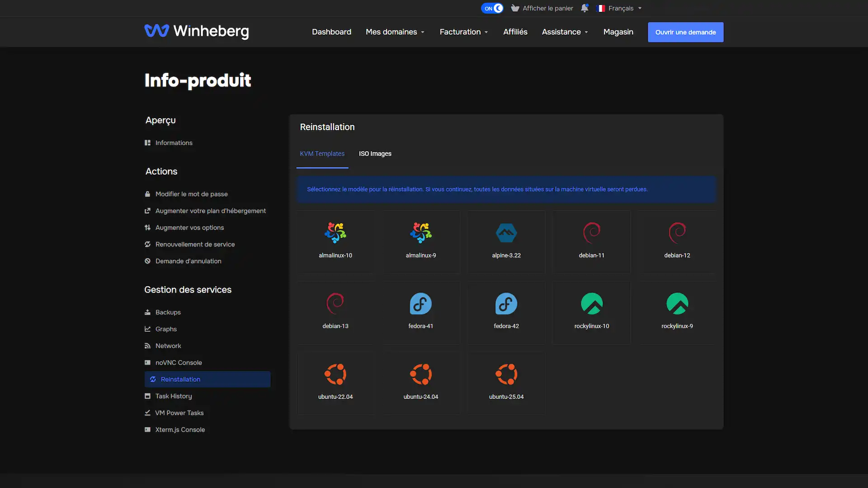Click the Task History icon
Image resolution: width=868 pixels, height=488 pixels.
(x=147, y=396)
